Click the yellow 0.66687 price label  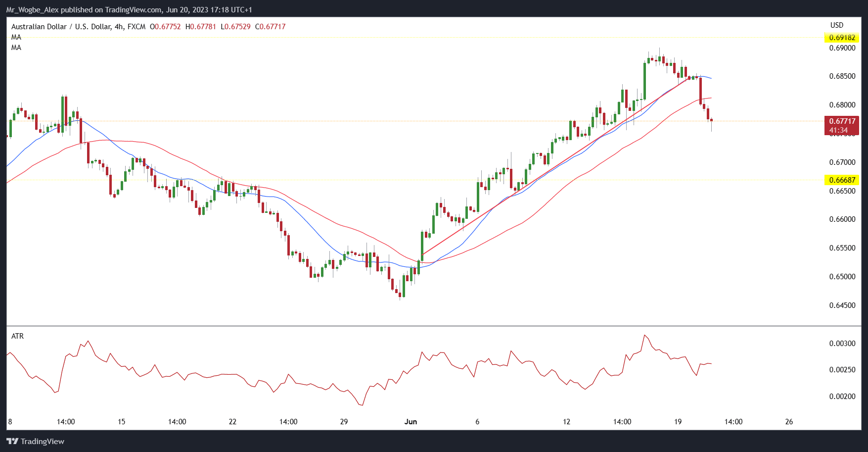[x=842, y=180]
